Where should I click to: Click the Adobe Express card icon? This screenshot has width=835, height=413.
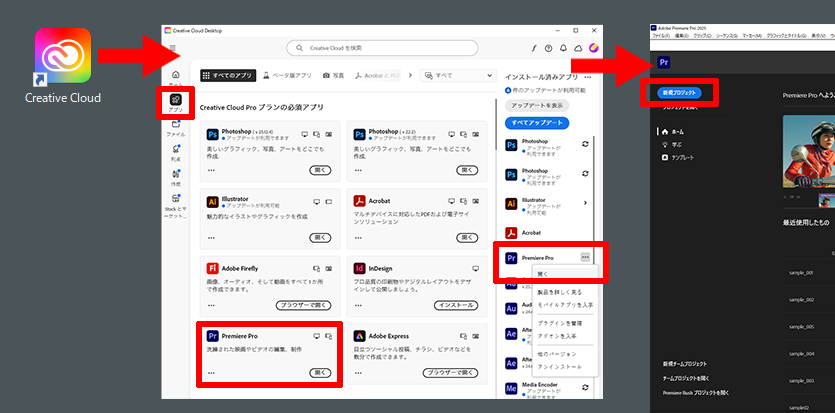(359, 336)
